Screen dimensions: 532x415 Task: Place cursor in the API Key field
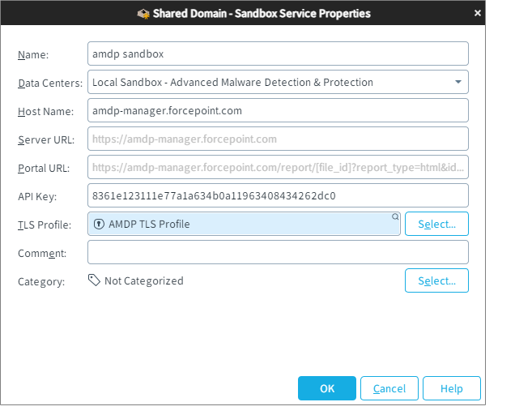click(x=278, y=195)
